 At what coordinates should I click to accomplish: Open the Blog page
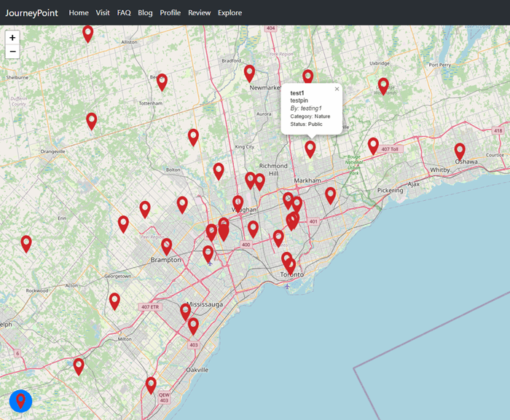pyautogui.click(x=145, y=12)
